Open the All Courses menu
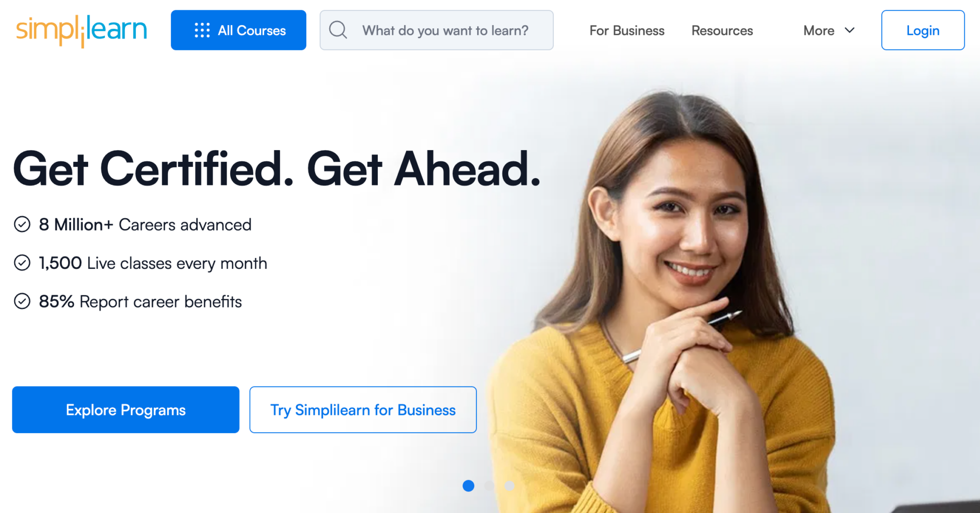 tap(239, 30)
